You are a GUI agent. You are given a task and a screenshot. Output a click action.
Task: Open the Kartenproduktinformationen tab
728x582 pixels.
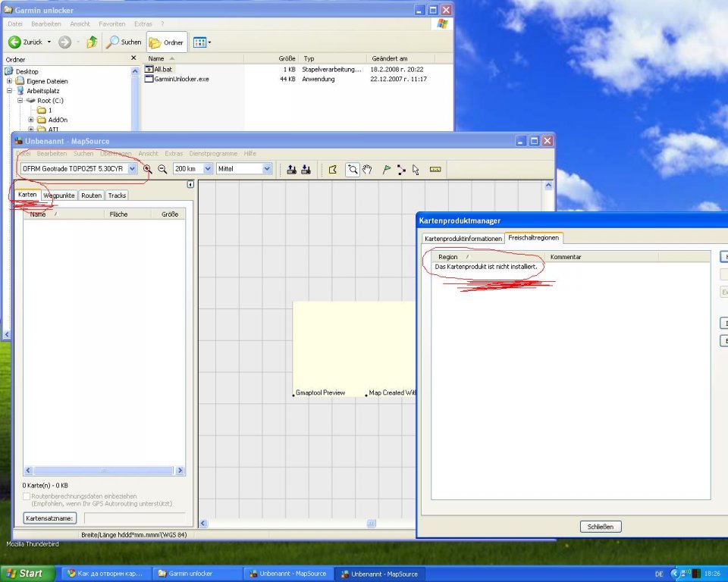463,239
